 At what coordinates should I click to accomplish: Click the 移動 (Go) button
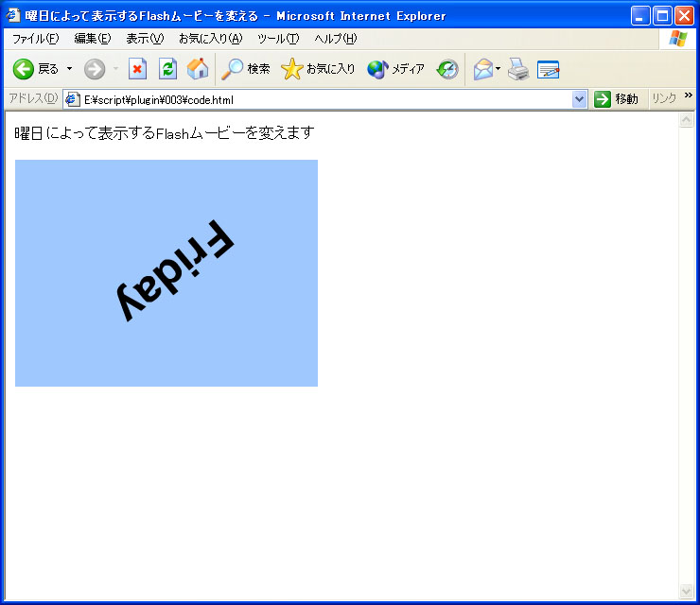click(616, 99)
